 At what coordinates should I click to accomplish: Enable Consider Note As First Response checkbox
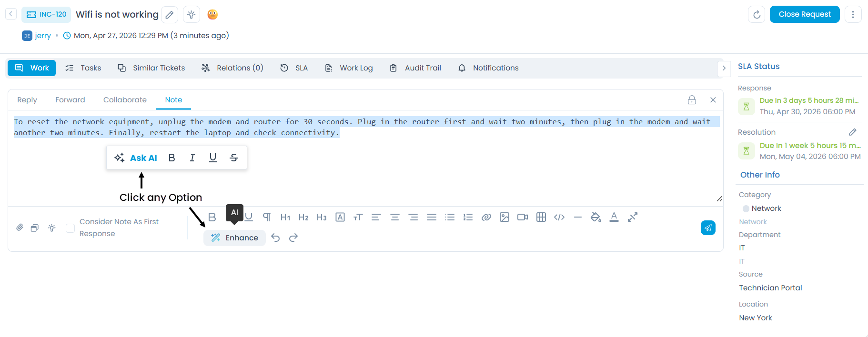[x=70, y=228]
